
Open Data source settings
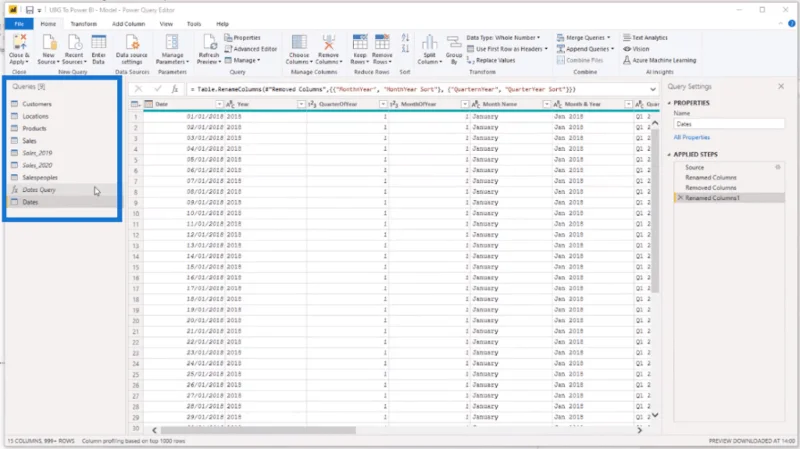click(x=132, y=49)
